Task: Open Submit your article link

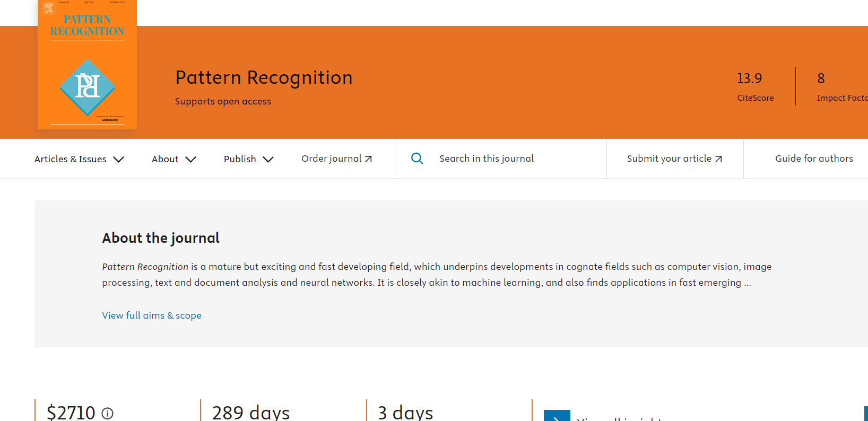Action: tap(674, 159)
